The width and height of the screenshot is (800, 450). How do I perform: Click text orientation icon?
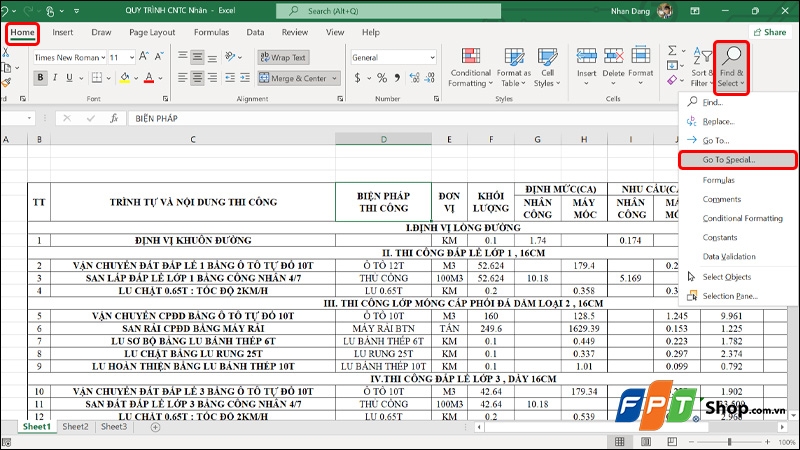pyautogui.click(x=230, y=57)
